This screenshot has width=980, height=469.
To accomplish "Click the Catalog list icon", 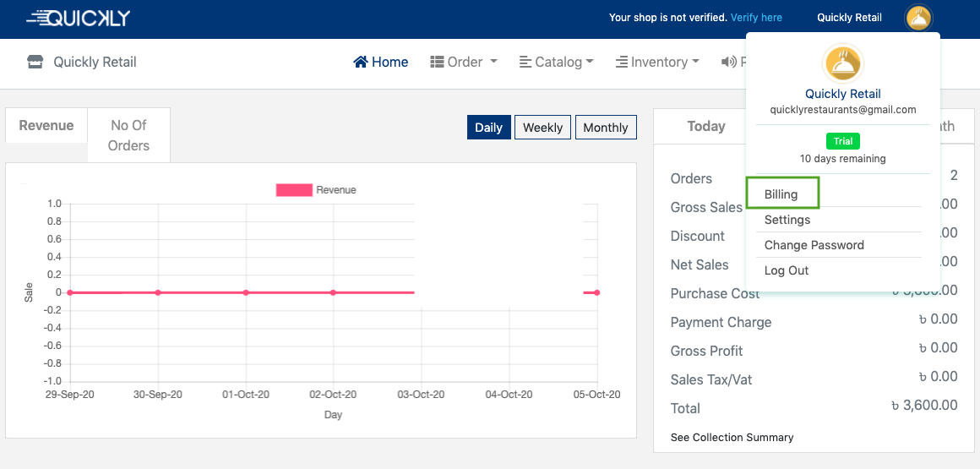I will (525, 62).
